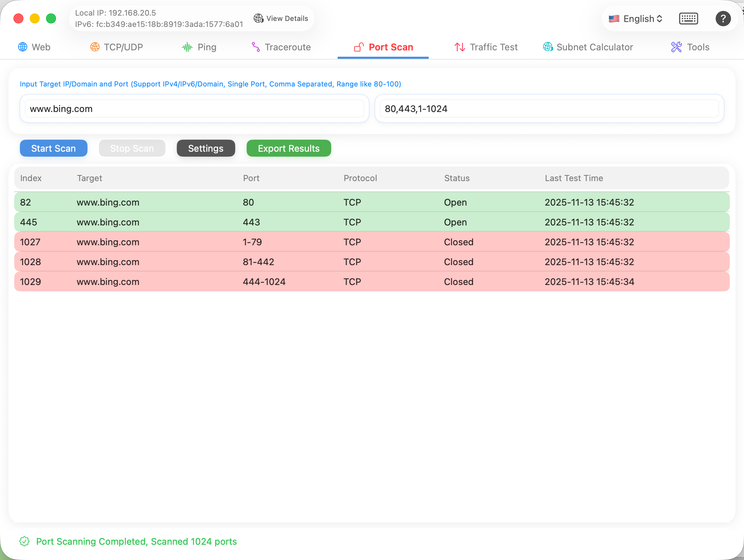744x560 pixels.
Task: Click the port range input field
Action: pos(549,109)
